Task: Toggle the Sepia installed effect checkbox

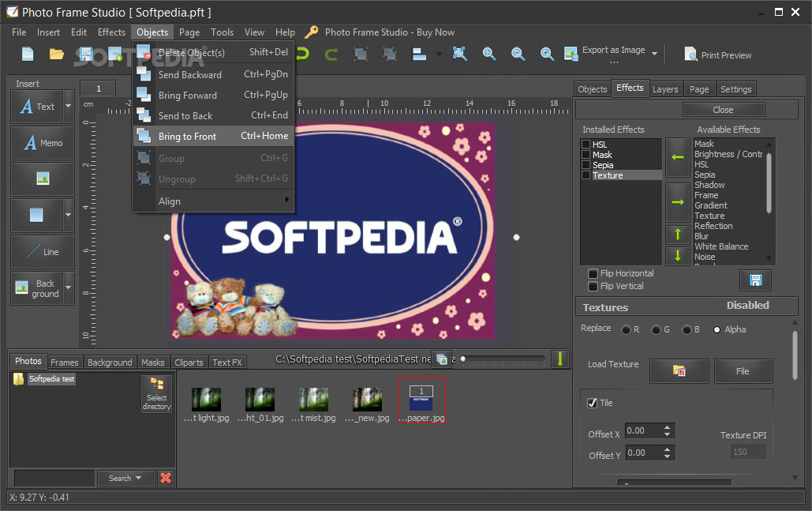Action: [586, 165]
